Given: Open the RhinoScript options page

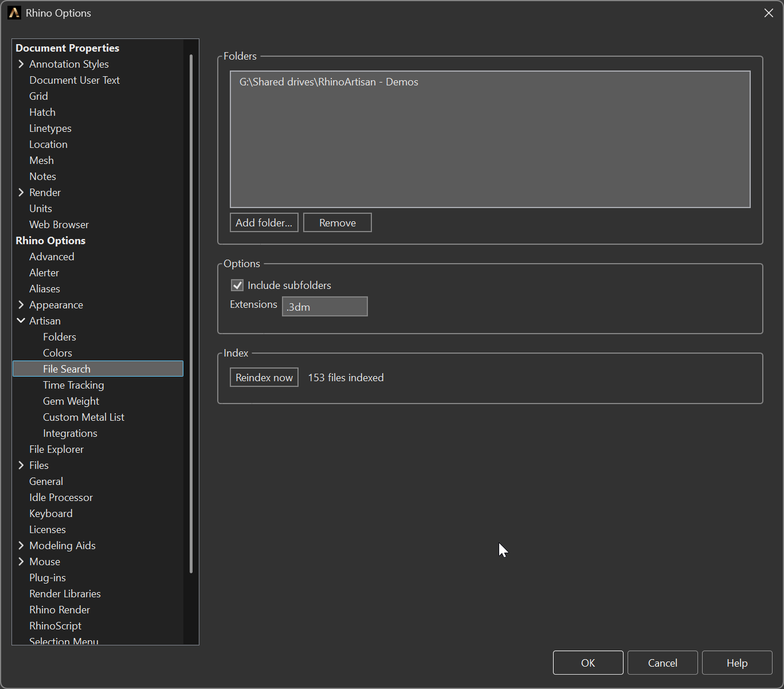Looking at the screenshot, I should tap(55, 626).
